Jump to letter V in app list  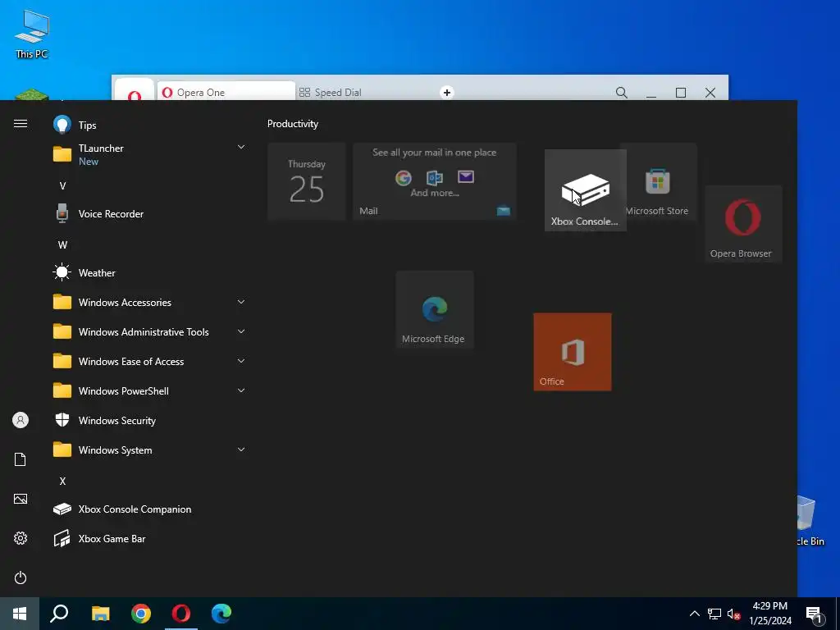click(x=62, y=186)
